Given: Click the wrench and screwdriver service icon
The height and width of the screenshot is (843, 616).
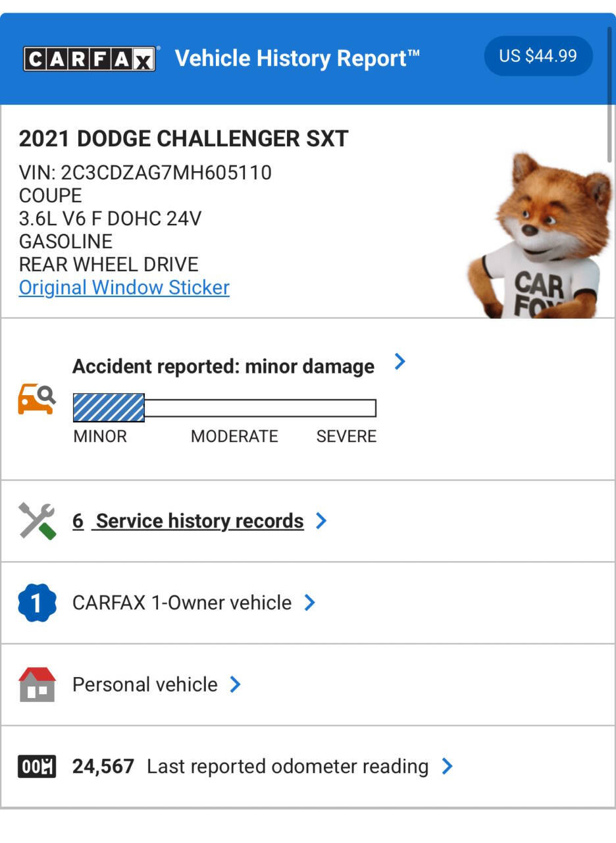Looking at the screenshot, I should tap(36, 520).
